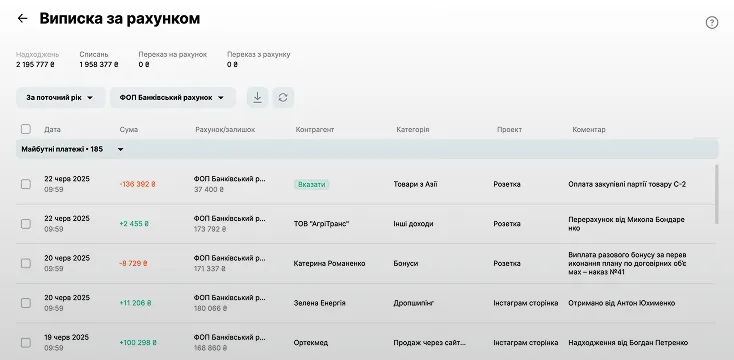Sort by the 'Сума' column header
Viewport: 734px width, 360px height.
[129, 129]
